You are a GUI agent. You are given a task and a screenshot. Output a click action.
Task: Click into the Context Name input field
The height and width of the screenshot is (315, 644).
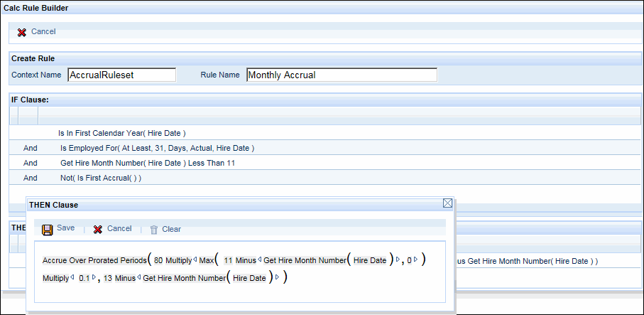point(121,75)
